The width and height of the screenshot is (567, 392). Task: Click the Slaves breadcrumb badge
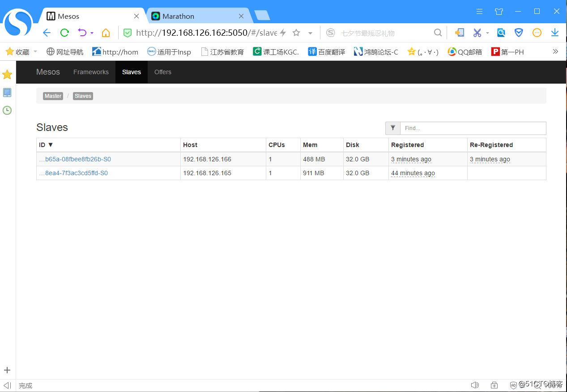coord(83,96)
